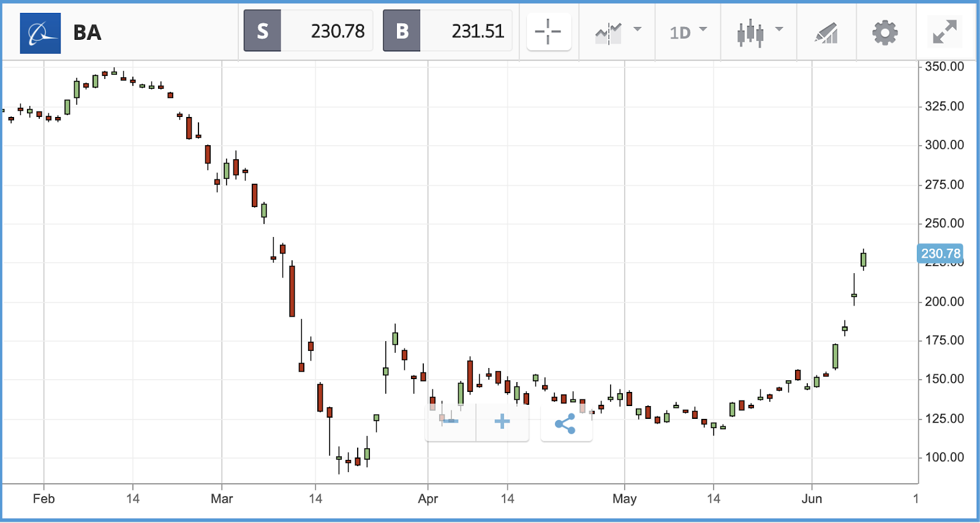Click the Apr date axis label

(428, 499)
